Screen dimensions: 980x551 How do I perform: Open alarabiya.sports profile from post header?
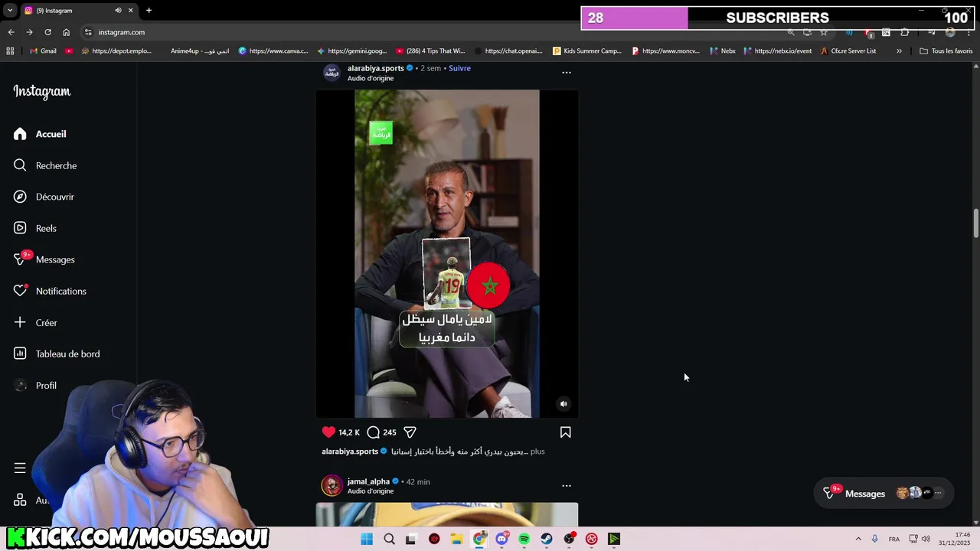(375, 68)
